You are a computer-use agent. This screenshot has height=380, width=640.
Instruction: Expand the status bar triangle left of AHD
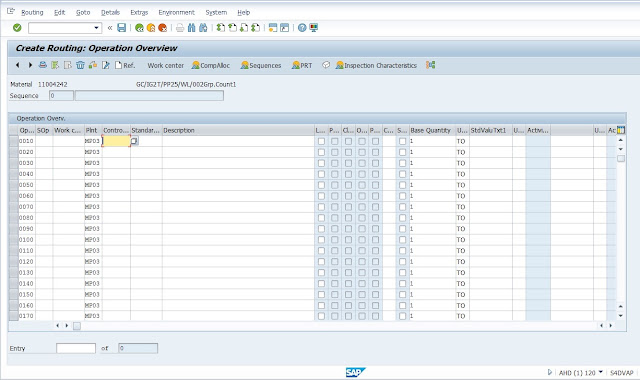click(549, 372)
